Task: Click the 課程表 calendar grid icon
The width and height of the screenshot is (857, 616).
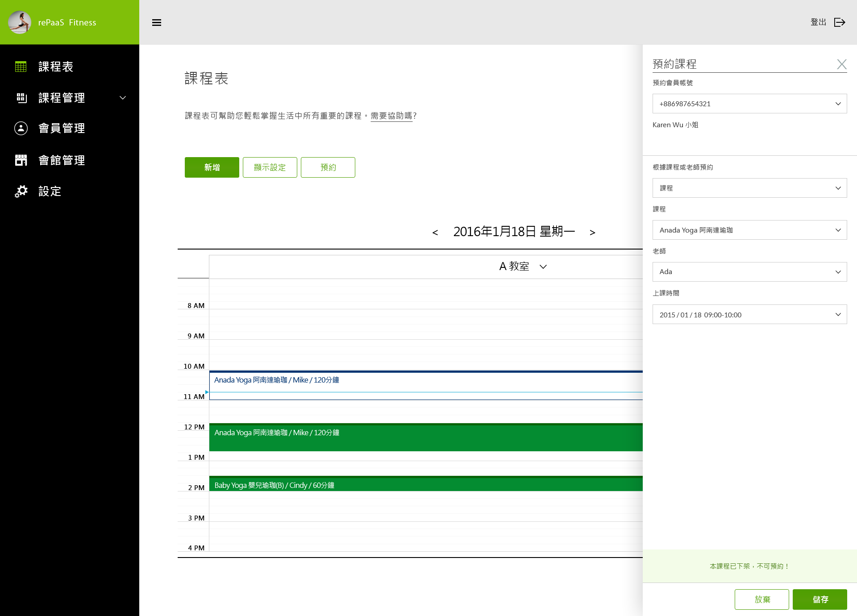Action: [x=21, y=67]
